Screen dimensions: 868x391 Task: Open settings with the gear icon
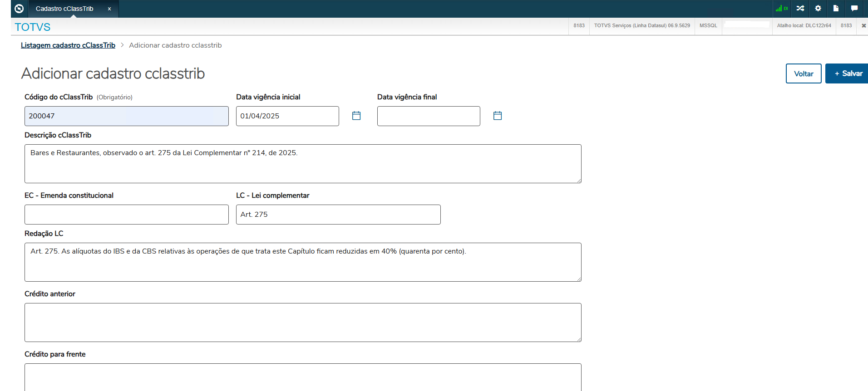(x=818, y=8)
